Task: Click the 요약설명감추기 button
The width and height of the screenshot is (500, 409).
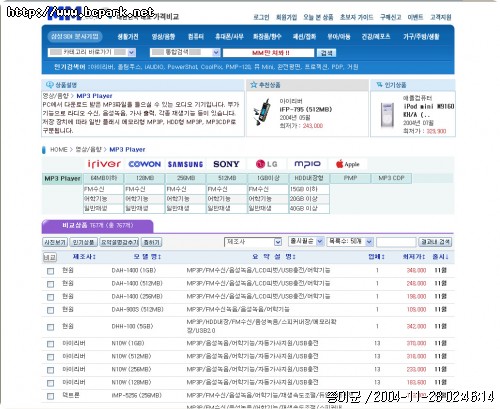Action: 119,242
